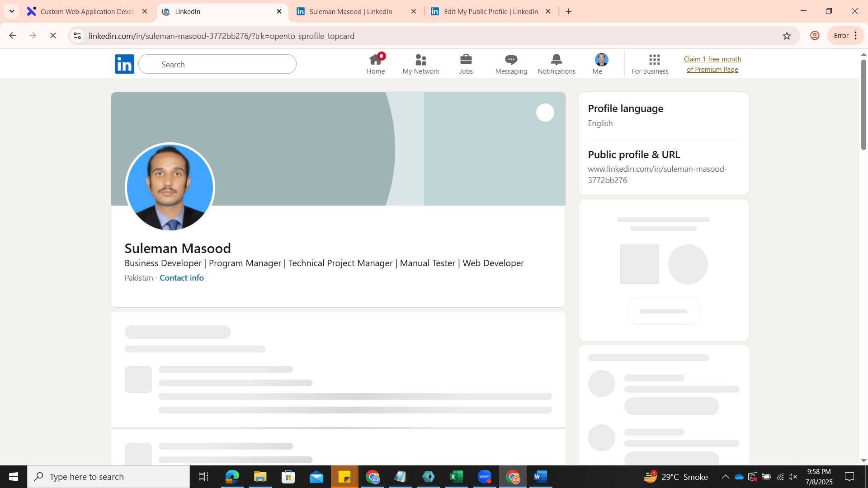
Task: Unmute the volume speaker tray icon
Action: pos(793,477)
